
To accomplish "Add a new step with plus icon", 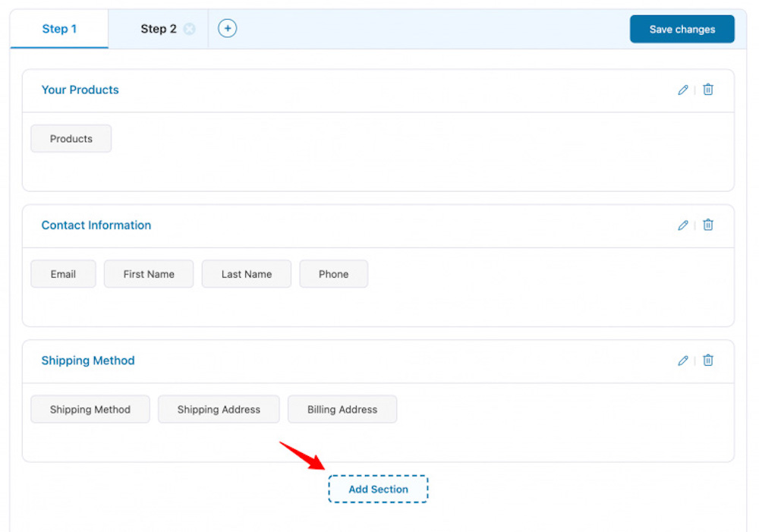I will tap(227, 29).
